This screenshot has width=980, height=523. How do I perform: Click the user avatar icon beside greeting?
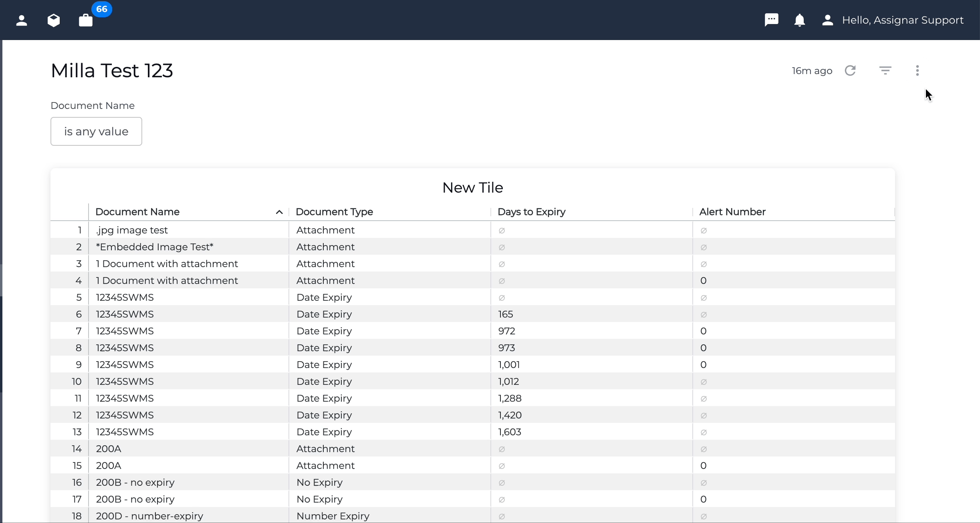827,20
